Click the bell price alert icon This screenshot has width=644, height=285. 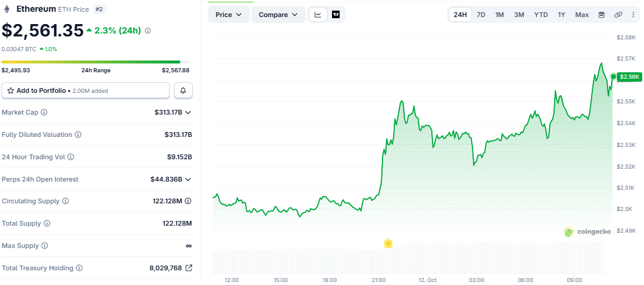click(183, 90)
